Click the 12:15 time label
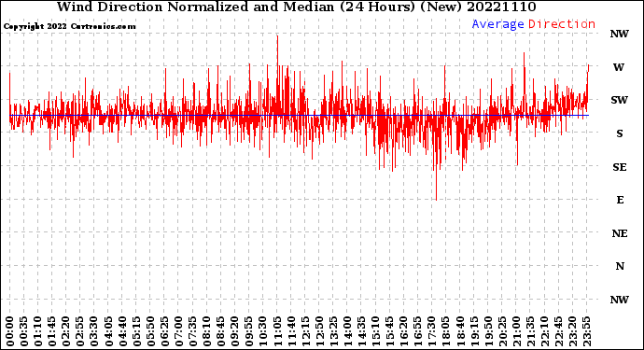 [x=305, y=332]
